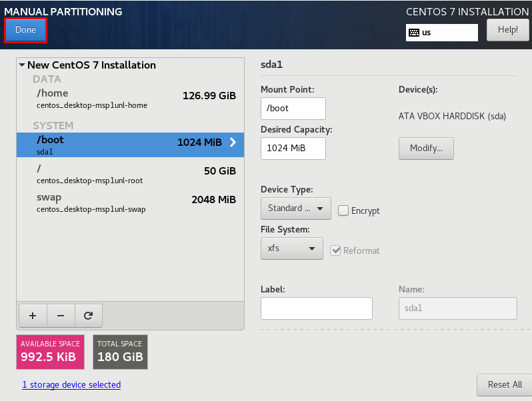Image resolution: width=532 pixels, height=401 pixels.
Task: Select the /home partition entry
Action: tap(130, 99)
